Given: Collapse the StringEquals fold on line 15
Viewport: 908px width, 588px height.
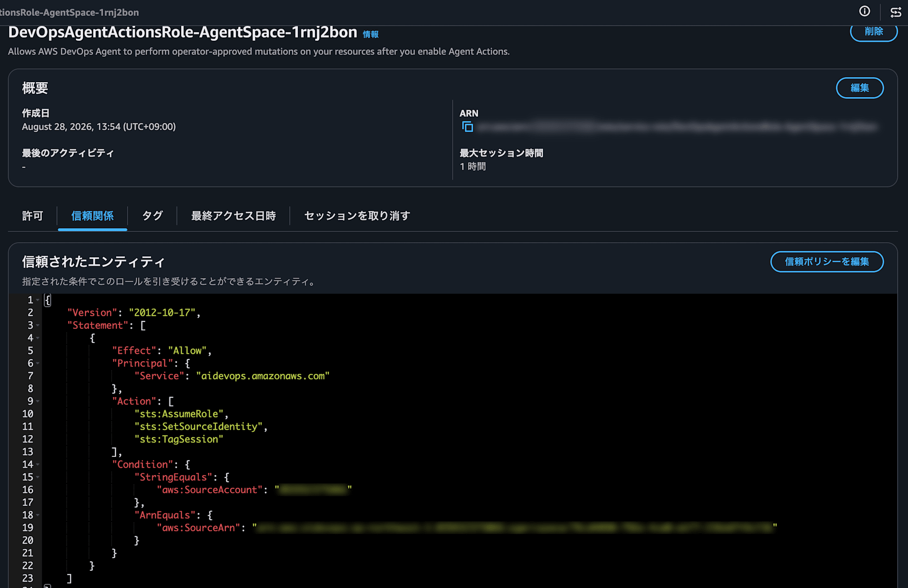Looking at the screenshot, I should point(38,477).
